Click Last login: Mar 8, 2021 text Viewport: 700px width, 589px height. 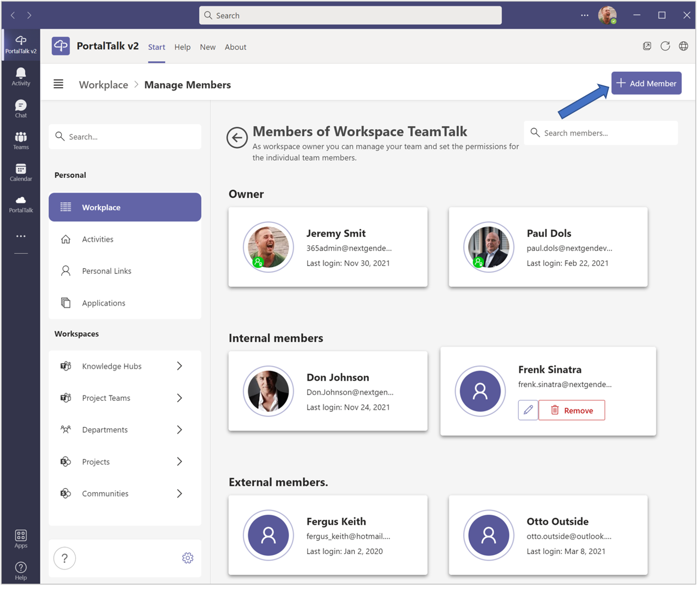coord(566,552)
